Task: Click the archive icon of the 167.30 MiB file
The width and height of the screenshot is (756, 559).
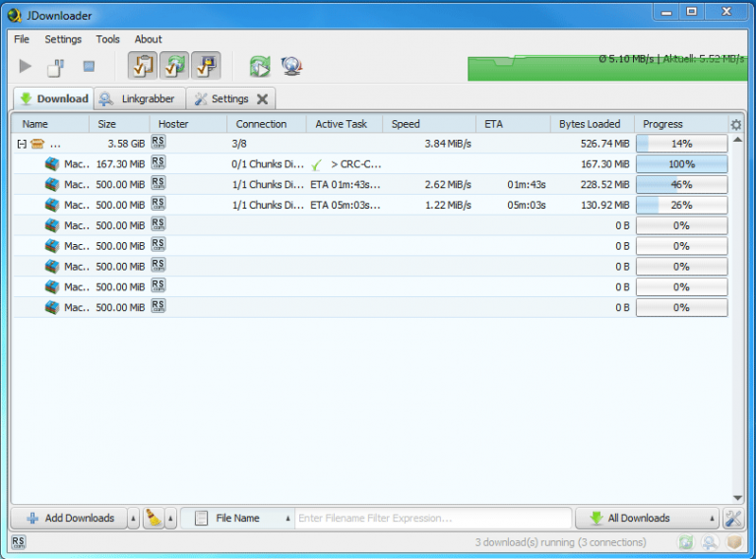Action: point(52,163)
